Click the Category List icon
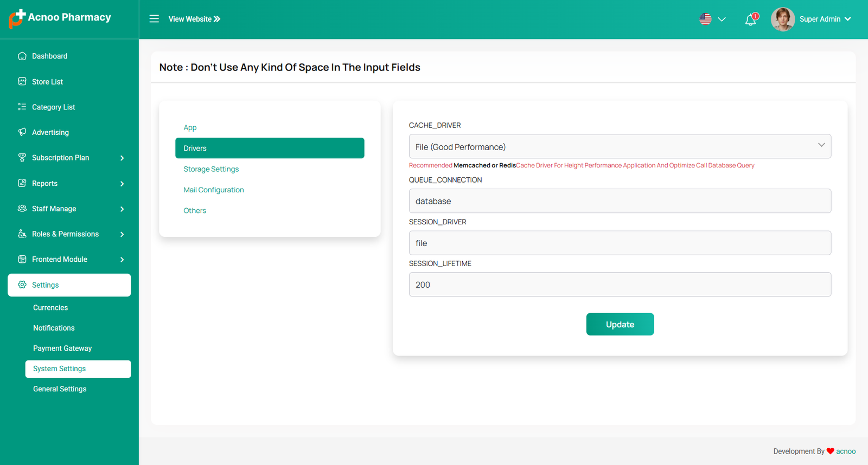The image size is (868, 465). (22, 107)
